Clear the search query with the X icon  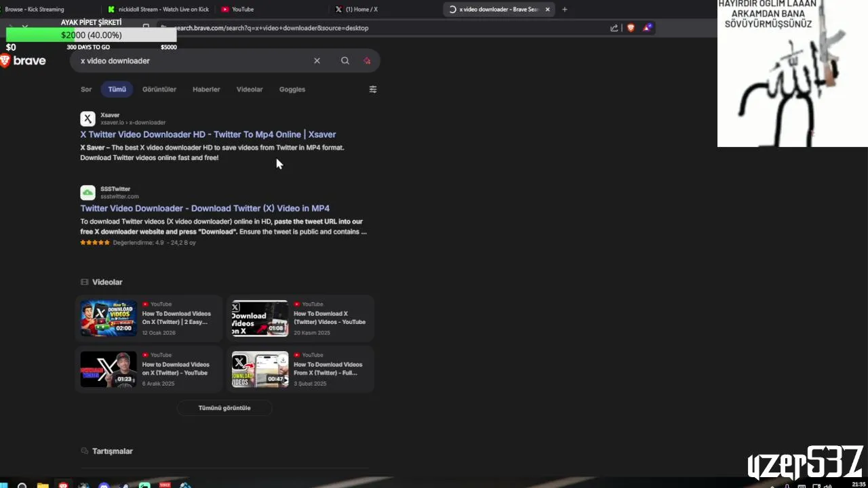pyautogui.click(x=317, y=61)
